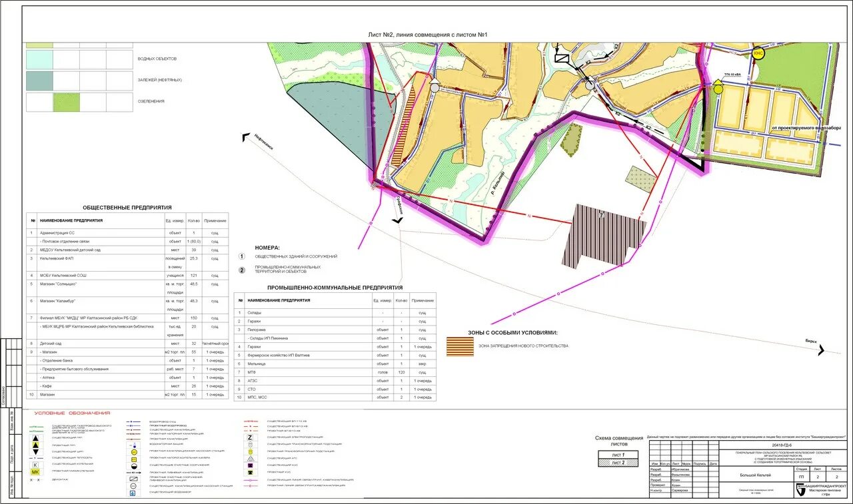853x504 pixels.
Task: Click the existing water intake legend symbol
Action: pyautogui.click(x=133, y=493)
